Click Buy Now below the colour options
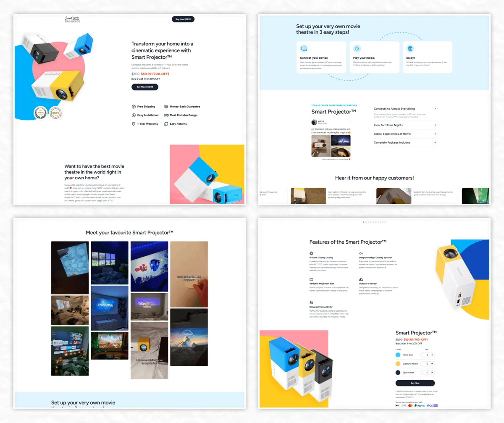Screen dimensions: 504x423 click(x=415, y=383)
